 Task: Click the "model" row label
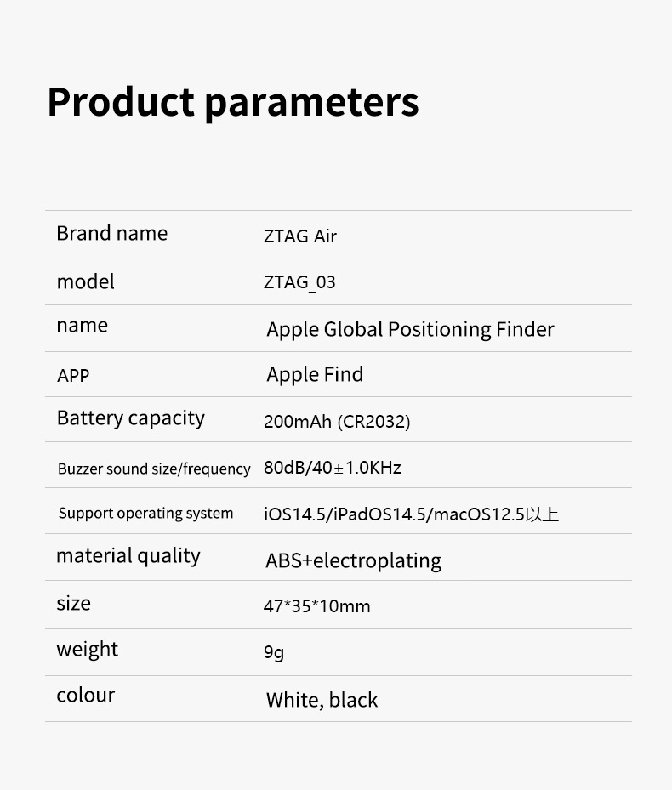pos(85,281)
